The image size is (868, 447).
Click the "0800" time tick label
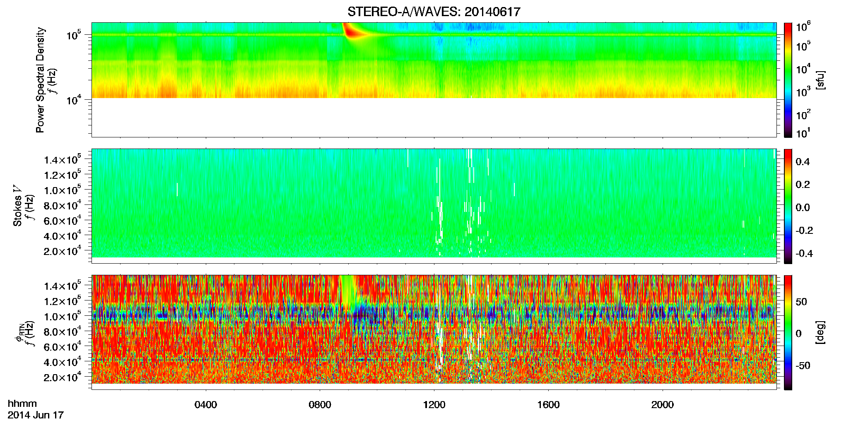pos(320,405)
